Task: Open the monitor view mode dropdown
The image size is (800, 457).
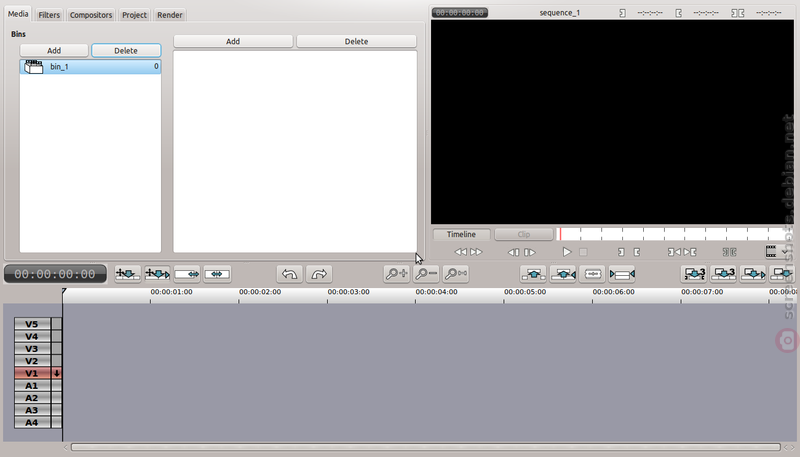Action: tap(777, 251)
